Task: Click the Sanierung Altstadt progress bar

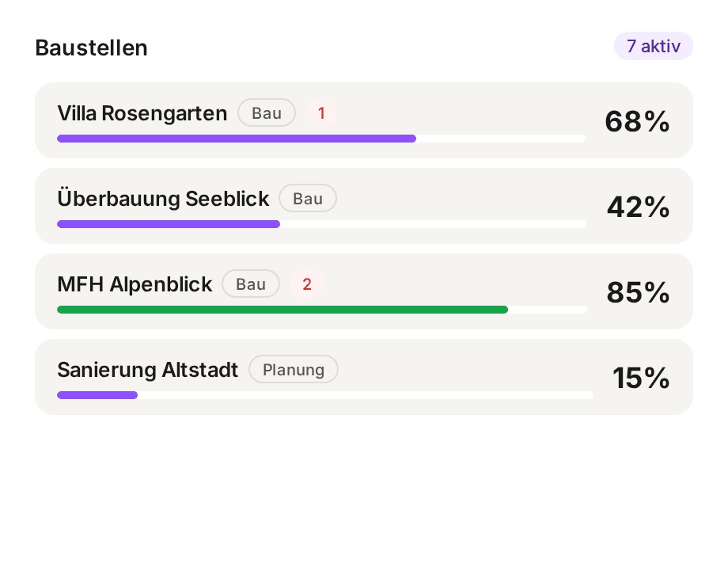Action: (325, 395)
